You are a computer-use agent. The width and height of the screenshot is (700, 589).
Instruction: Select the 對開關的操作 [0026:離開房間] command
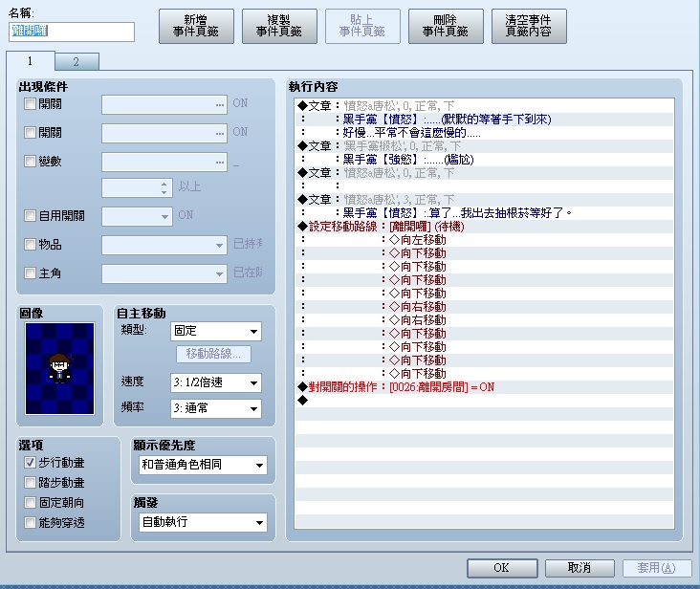[x=484, y=387]
